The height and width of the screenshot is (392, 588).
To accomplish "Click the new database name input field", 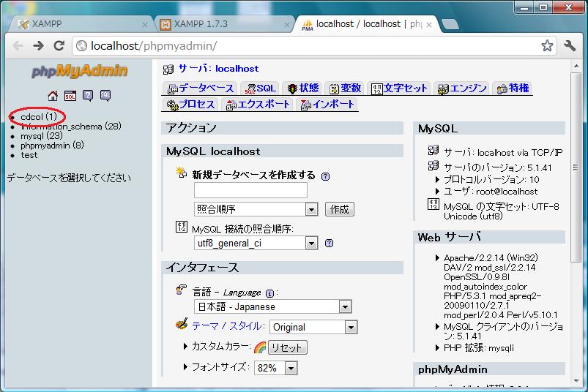I will pos(250,190).
